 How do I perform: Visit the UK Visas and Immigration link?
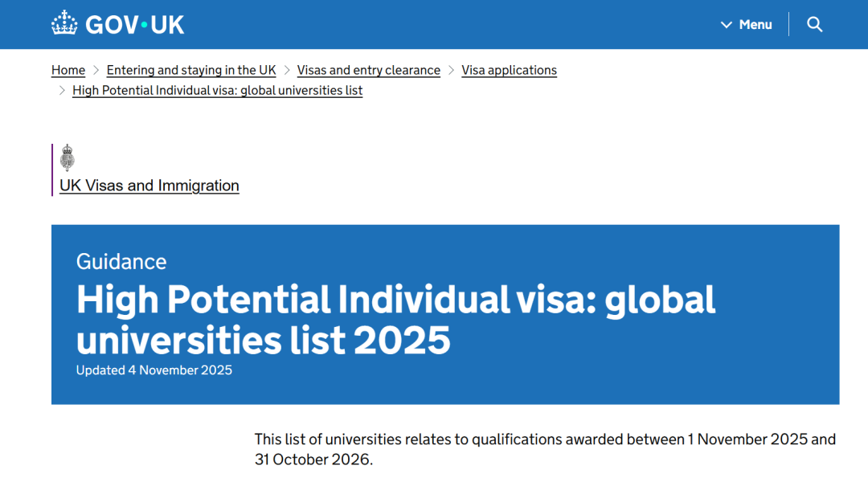click(149, 186)
